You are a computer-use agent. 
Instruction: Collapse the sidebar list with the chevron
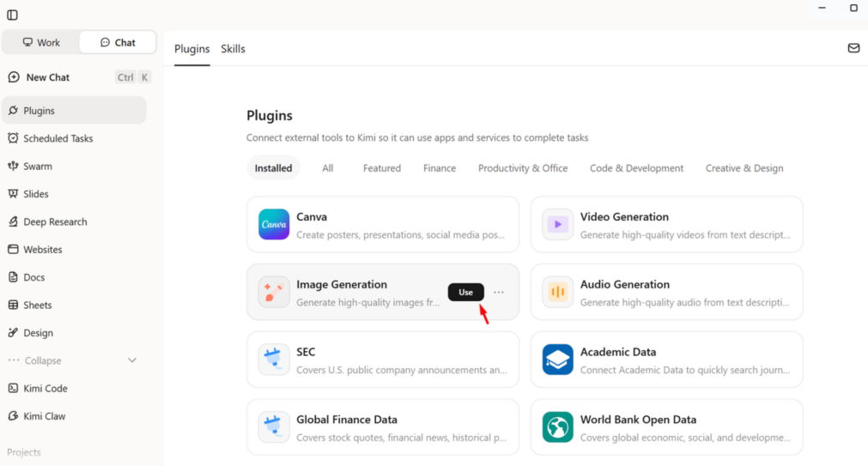click(x=132, y=360)
